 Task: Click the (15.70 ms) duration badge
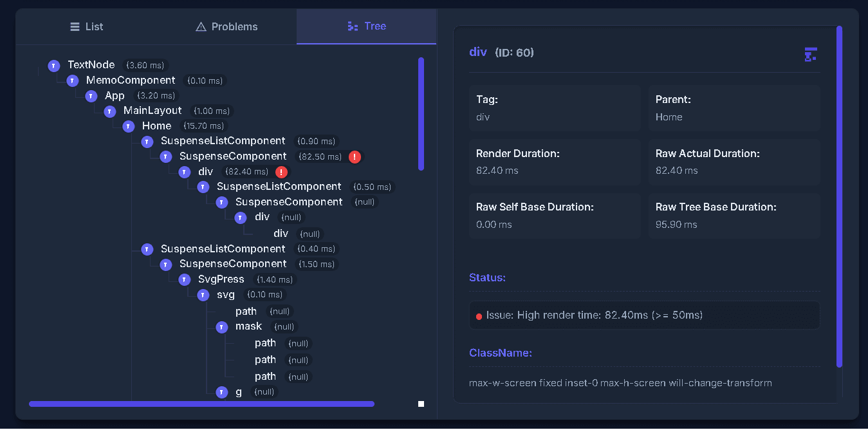coord(203,126)
